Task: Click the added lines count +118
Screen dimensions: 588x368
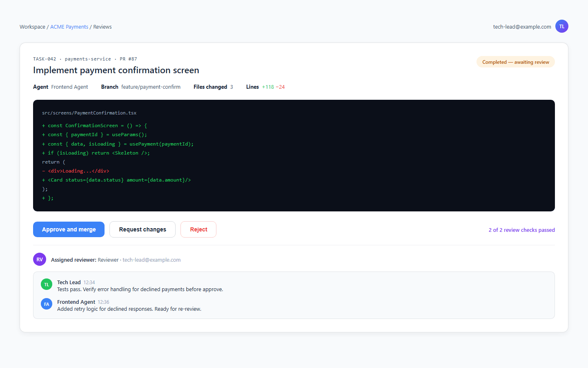Action: pyautogui.click(x=268, y=87)
